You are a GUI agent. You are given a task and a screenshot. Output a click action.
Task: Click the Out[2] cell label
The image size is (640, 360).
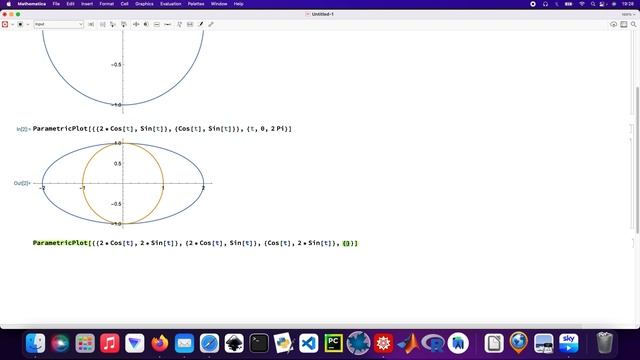click(22, 183)
